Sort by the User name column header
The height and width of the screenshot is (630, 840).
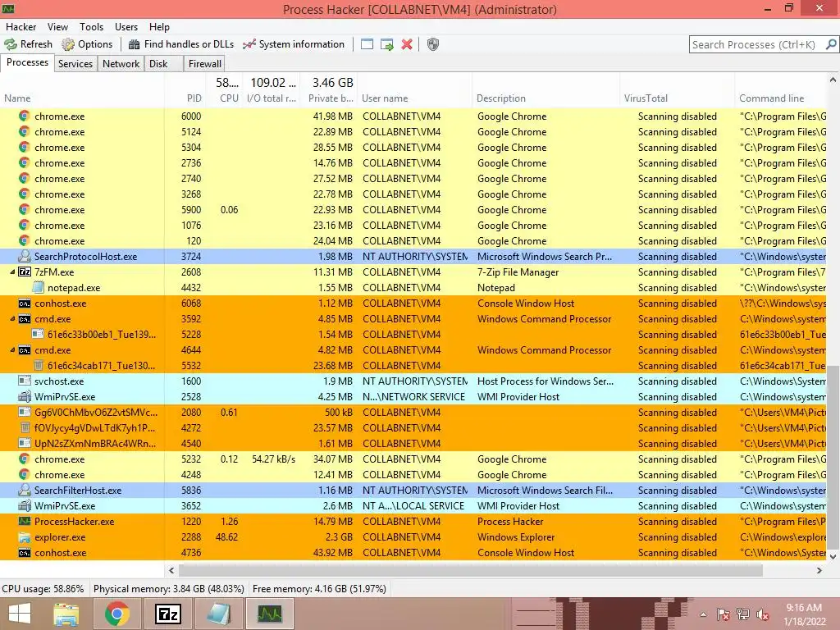pos(414,98)
